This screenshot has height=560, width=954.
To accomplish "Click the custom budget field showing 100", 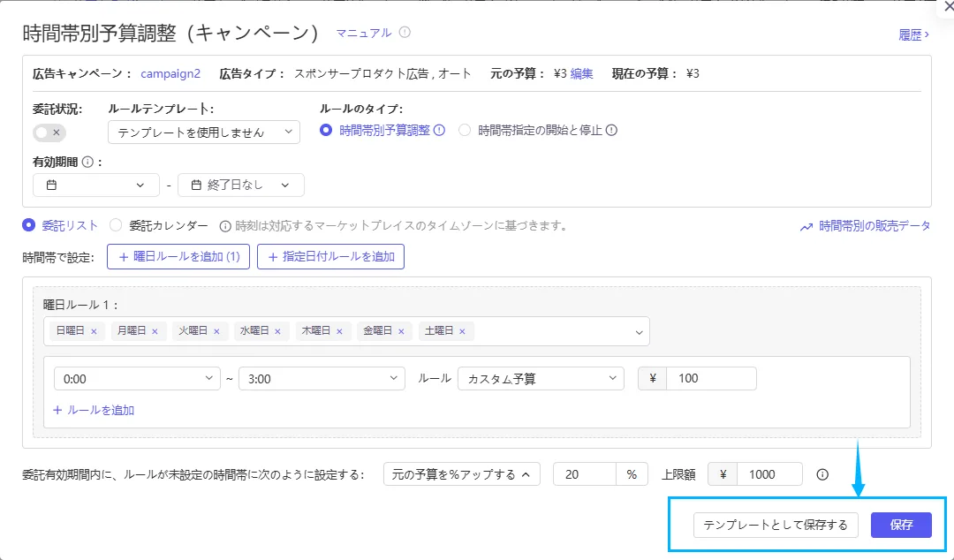I will point(711,379).
